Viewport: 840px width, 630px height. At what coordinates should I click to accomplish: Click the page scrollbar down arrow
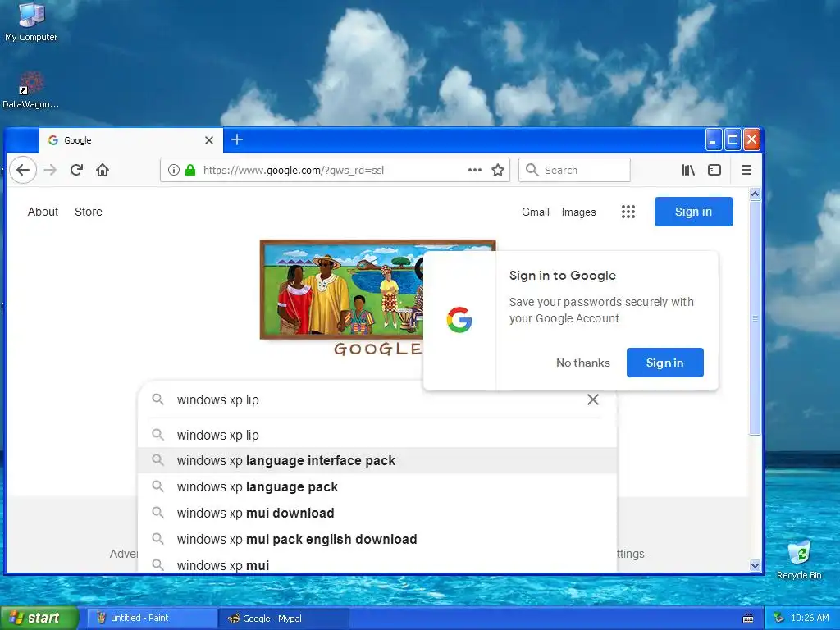(x=755, y=565)
